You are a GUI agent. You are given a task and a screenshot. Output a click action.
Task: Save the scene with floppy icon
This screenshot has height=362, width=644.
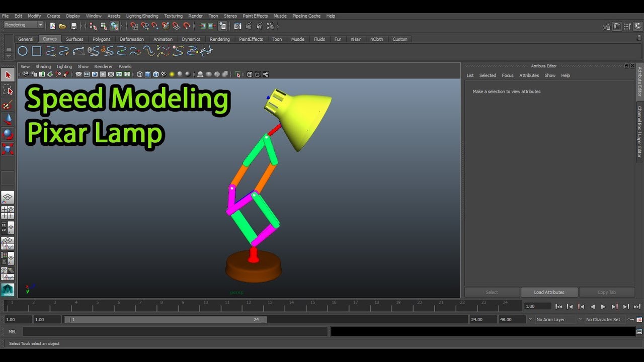[74, 26]
